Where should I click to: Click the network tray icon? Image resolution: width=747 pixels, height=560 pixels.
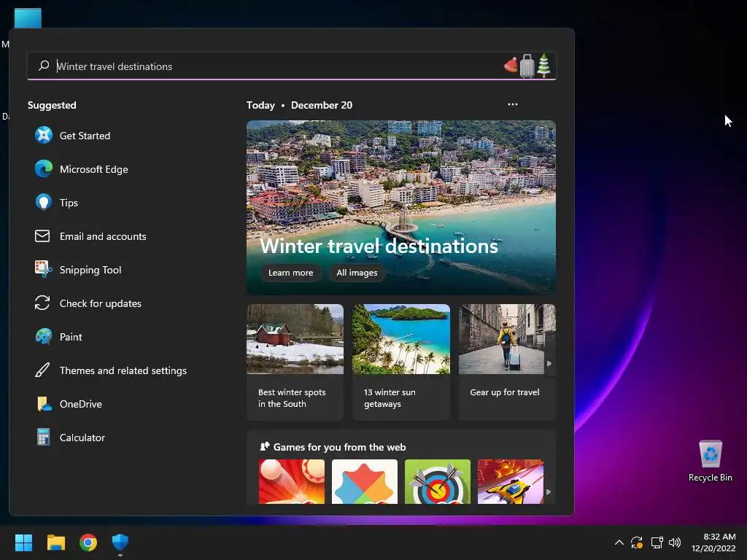[657, 542]
